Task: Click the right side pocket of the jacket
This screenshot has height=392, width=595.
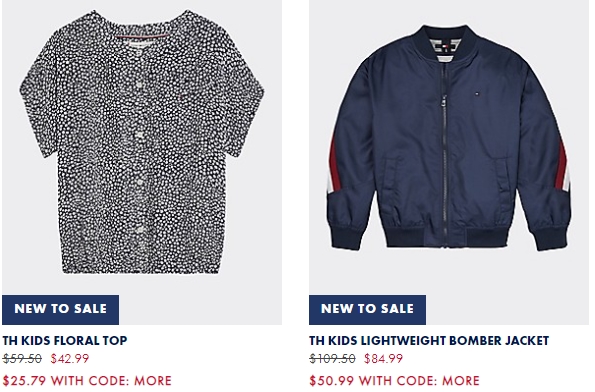Action: 502,174
